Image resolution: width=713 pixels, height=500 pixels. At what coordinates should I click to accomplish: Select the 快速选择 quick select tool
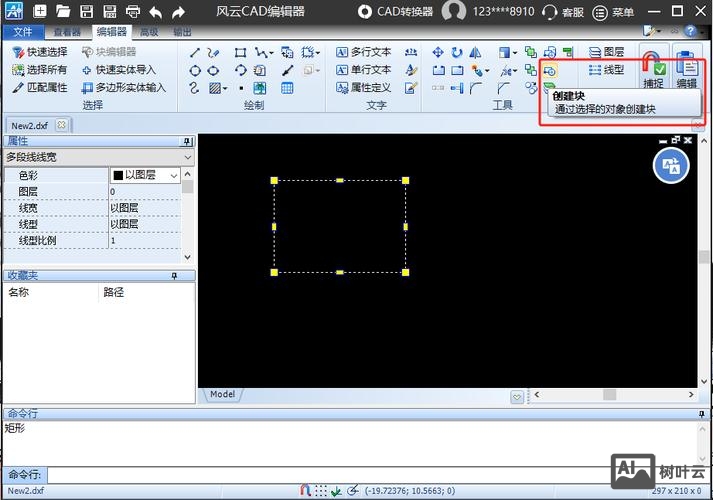click(x=40, y=52)
